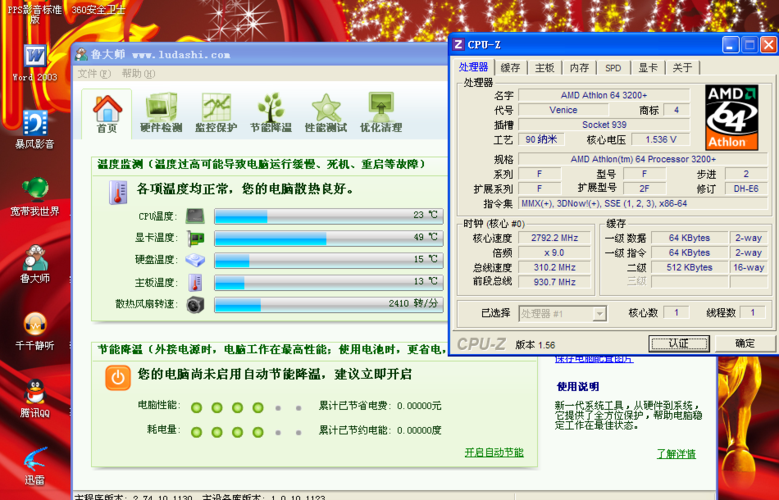779x500 pixels.
Task: Click the CPU温度 23 ℃ progress bar
Action: tap(328, 216)
